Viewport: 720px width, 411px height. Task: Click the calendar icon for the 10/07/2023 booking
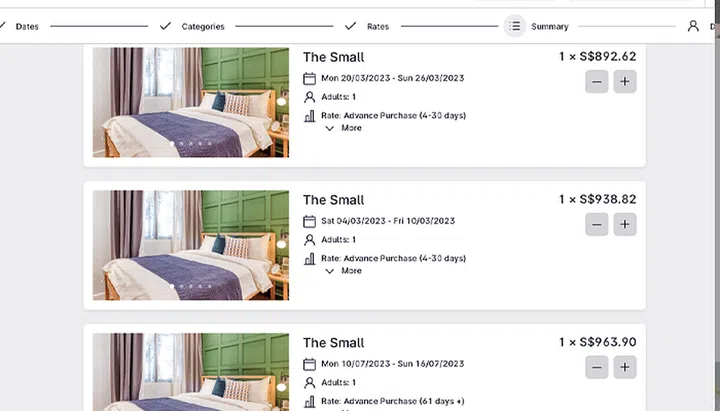pyautogui.click(x=309, y=364)
